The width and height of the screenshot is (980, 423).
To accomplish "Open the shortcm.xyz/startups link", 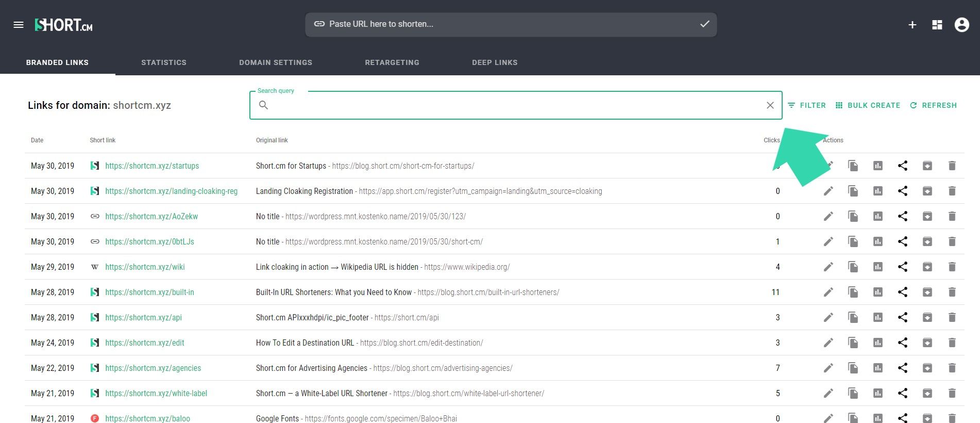I will (152, 166).
